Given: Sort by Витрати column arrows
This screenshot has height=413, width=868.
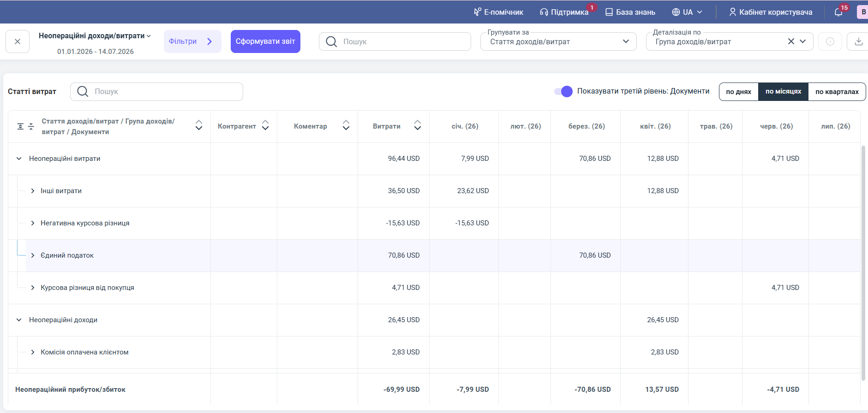Looking at the screenshot, I should [x=418, y=125].
